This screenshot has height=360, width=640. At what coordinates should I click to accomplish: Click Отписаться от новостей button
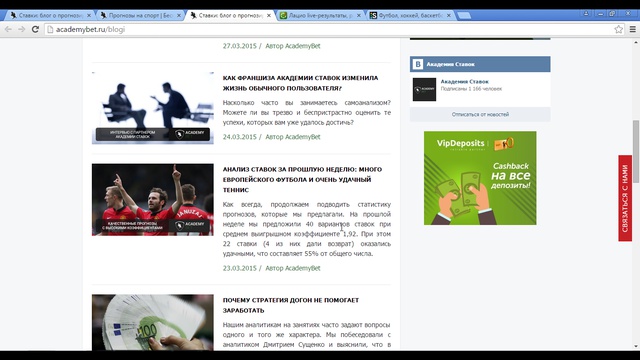(x=480, y=114)
